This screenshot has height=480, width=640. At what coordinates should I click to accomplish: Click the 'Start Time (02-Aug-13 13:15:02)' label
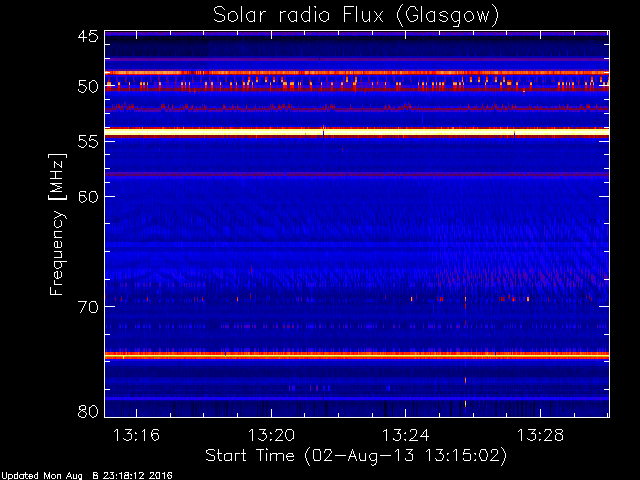[356, 456]
